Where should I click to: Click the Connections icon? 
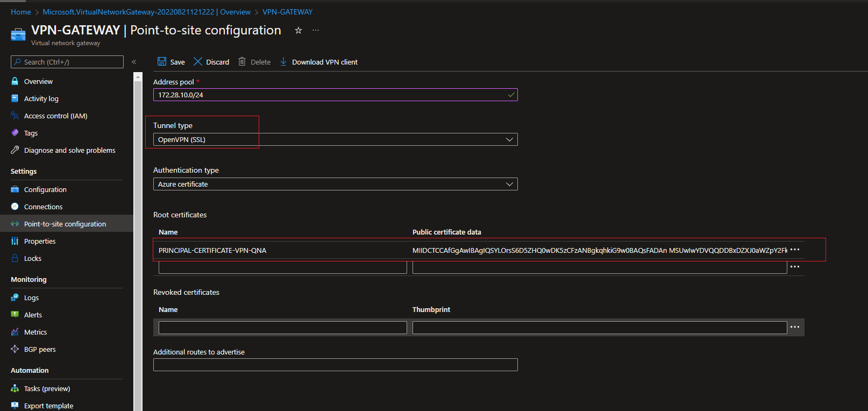point(15,207)
